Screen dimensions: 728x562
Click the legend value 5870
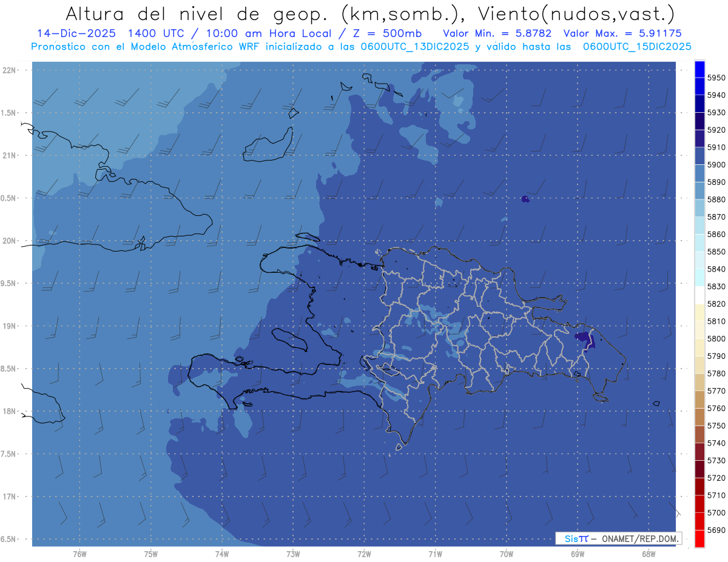point(716,217)
